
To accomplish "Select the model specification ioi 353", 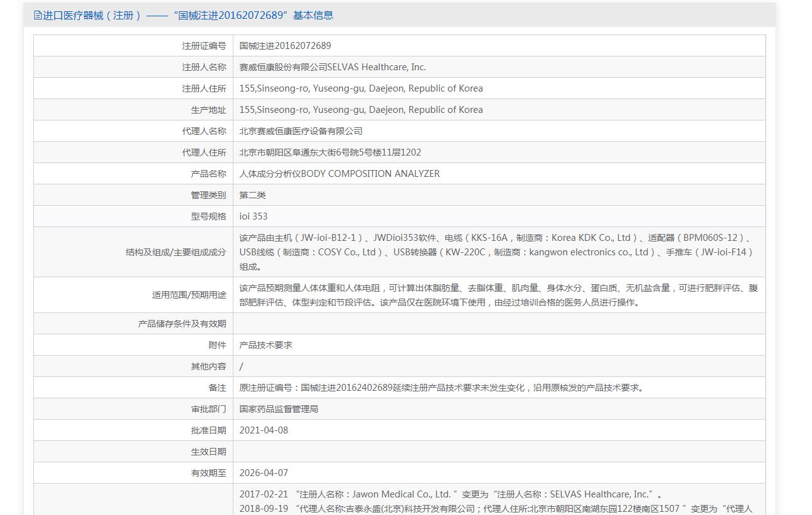I will click(254, 216).
